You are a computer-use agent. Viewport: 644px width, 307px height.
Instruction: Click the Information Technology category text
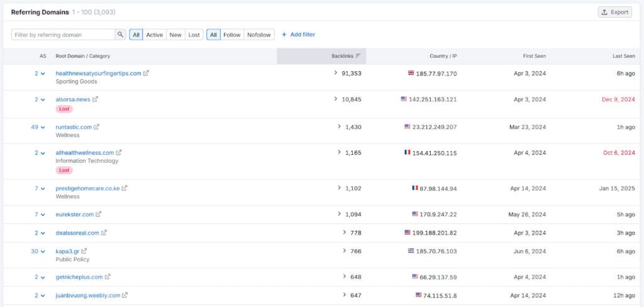[x=87, y=160]
